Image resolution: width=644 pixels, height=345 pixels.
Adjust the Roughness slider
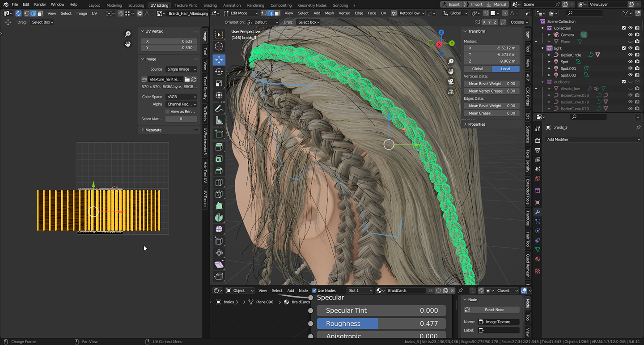(x=381, y=324)
